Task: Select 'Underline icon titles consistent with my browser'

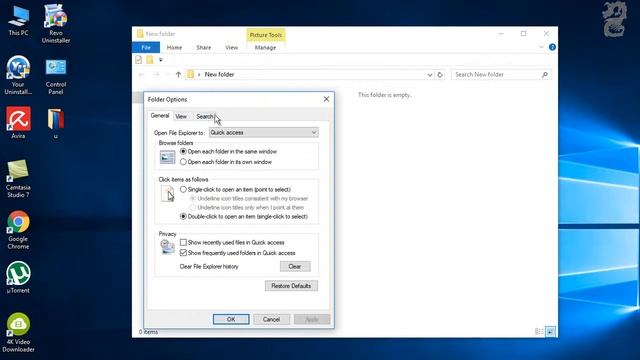Action: pos(249,198)
